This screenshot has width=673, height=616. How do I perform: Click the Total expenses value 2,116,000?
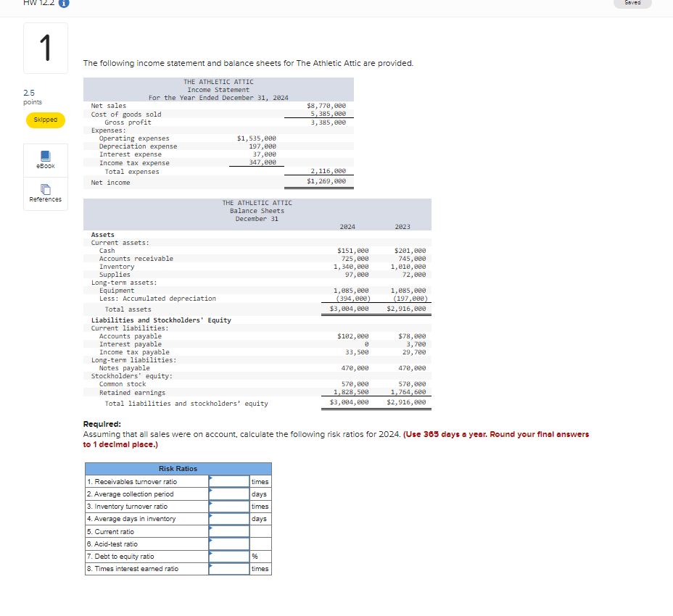pos(328,171)
